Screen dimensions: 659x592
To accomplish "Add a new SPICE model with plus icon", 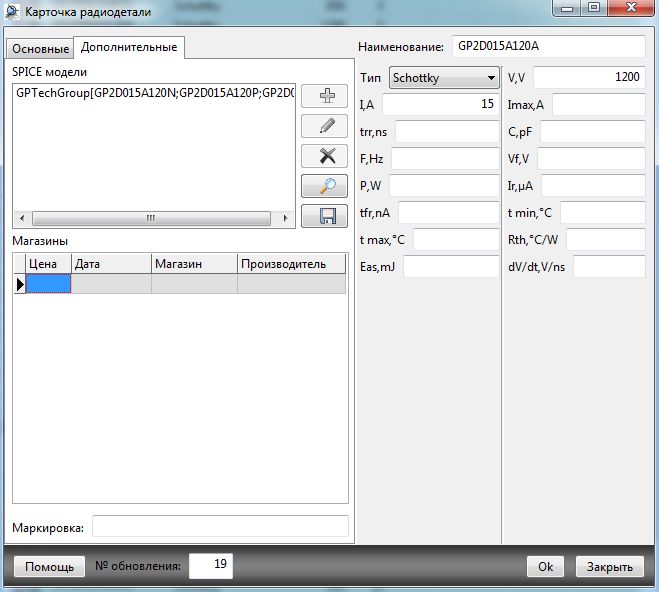I will [x=324, y=96].
